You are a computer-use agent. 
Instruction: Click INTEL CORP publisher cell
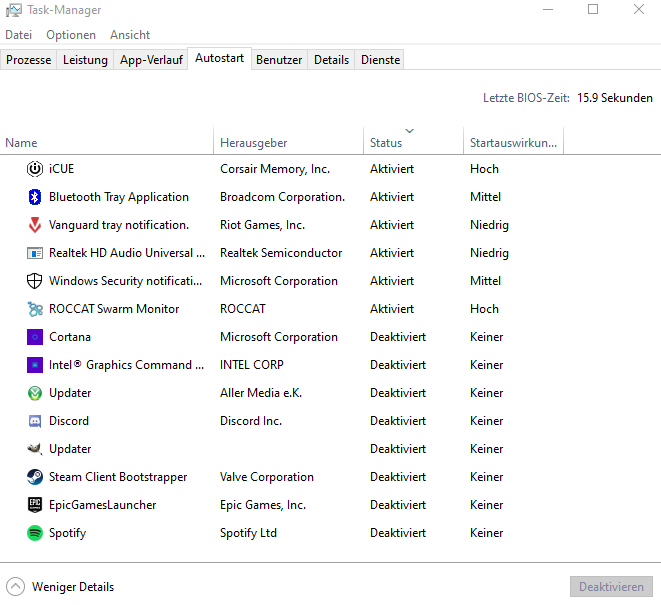point(252,365)
